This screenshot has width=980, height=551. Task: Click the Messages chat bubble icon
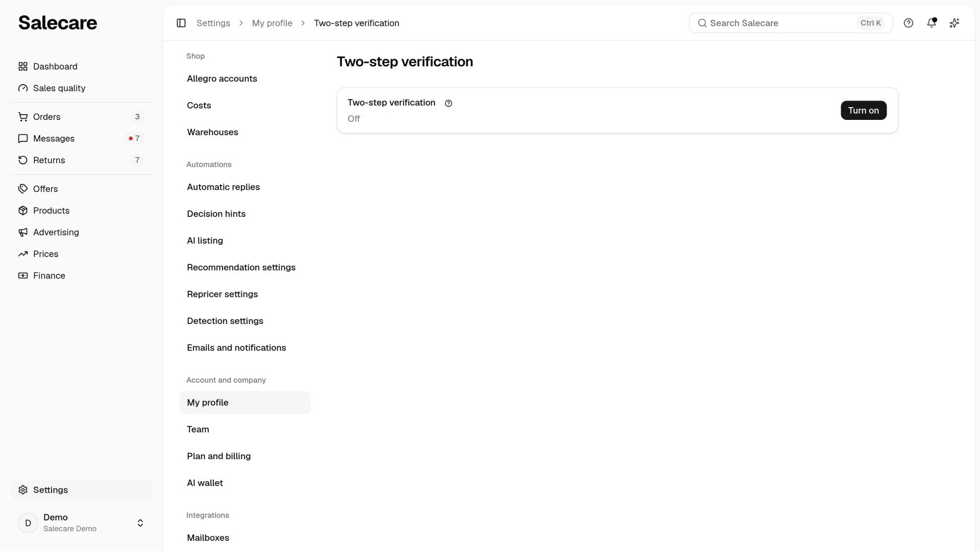tap(23, 138)
